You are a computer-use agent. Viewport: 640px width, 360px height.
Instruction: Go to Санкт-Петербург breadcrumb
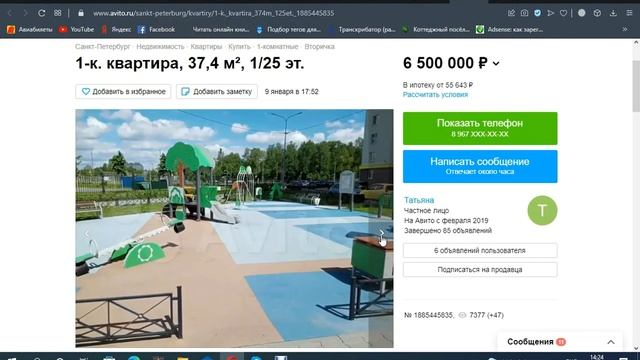(102, 47)
